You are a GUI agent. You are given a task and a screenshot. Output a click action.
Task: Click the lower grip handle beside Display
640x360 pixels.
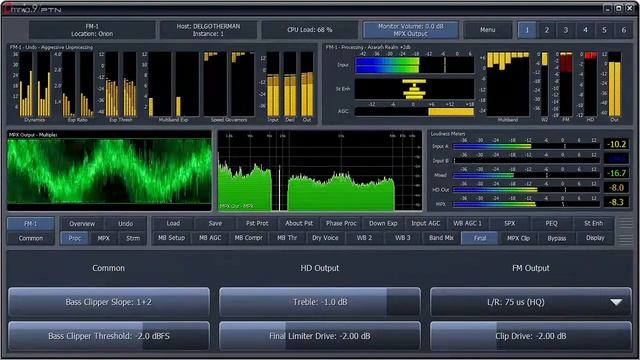pyautogui.click(x=625, y=238)
